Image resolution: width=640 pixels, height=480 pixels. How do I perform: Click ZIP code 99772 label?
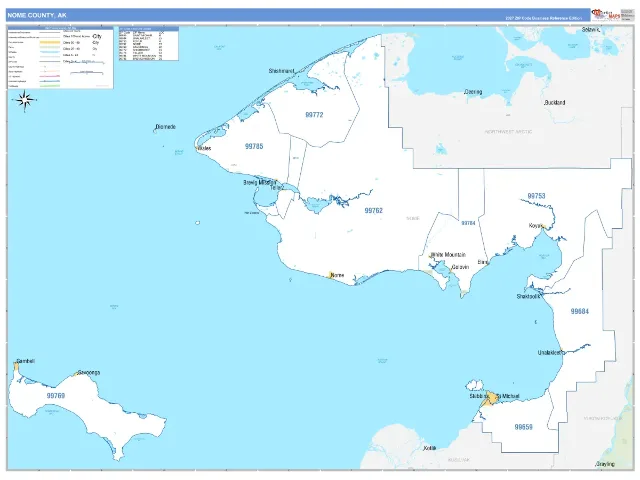pos(314,115)
